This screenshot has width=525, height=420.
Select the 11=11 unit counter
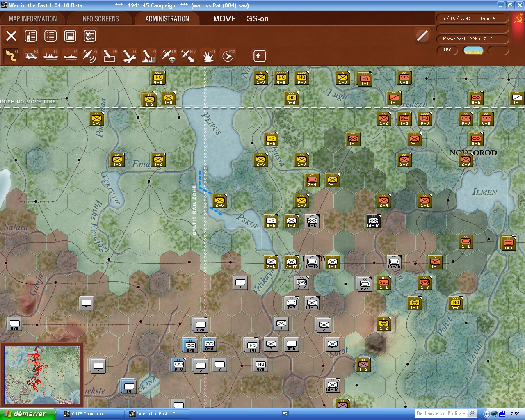point(312,303)
